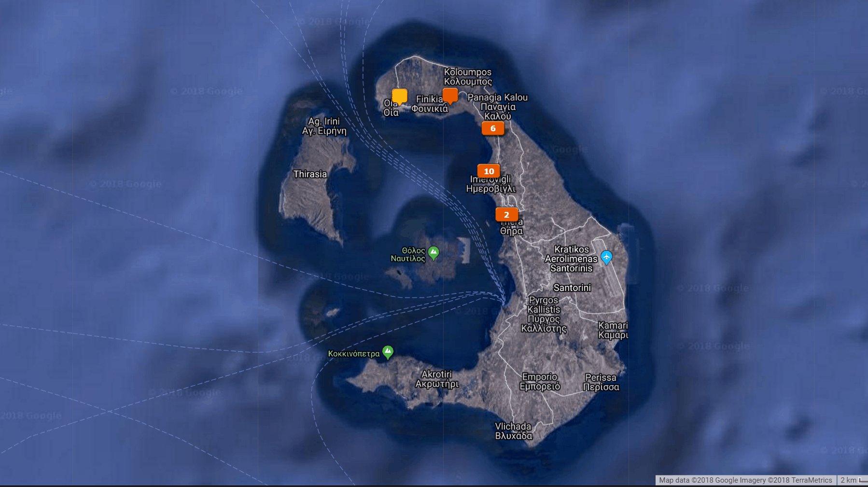This screenshot has width=868, height=487.
Task: Click the Santorini label
Action: (x=572, y=288)
